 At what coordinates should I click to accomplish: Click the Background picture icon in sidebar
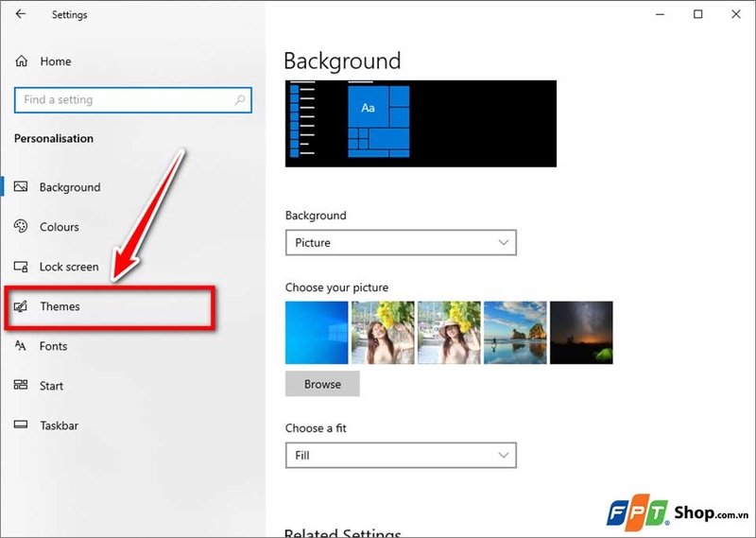tap(21, 186)
